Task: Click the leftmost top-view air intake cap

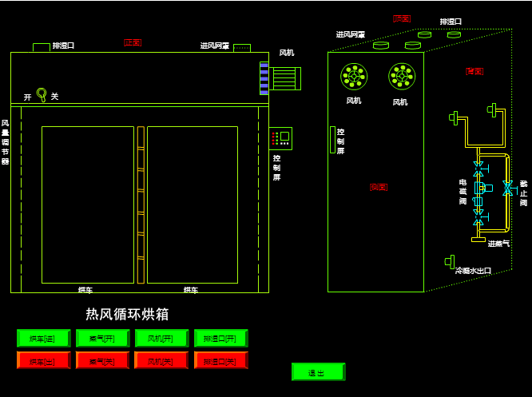Action: point(381,45)
